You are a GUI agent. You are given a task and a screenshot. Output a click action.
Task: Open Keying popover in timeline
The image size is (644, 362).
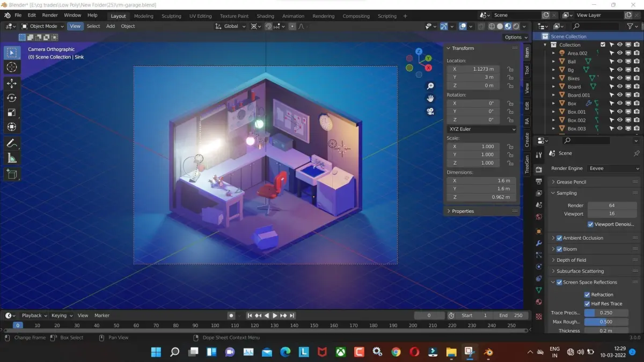point(61,315)
